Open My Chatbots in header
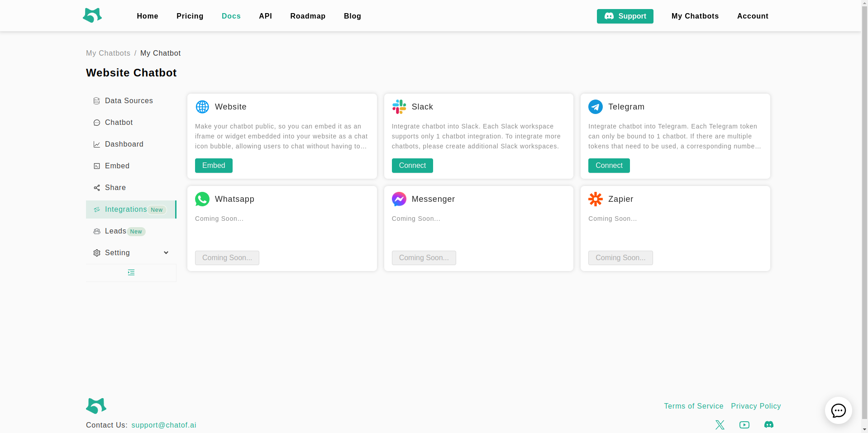868x433 pixels. (695, 16)
